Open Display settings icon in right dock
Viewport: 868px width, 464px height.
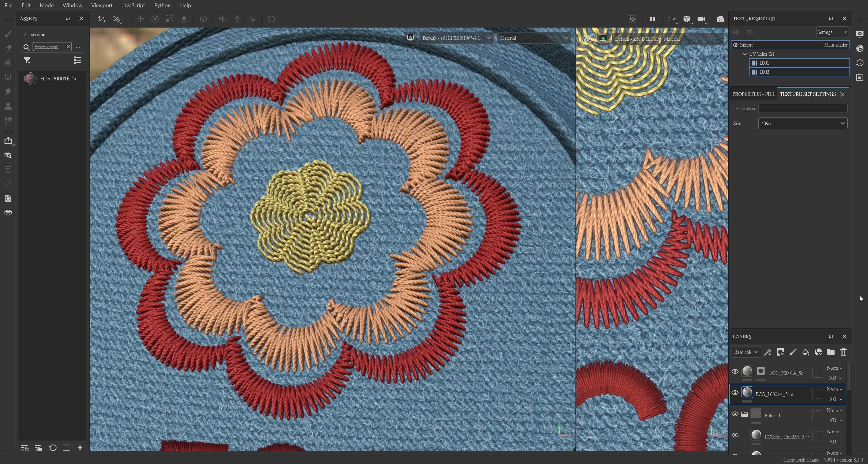(860, 34)
